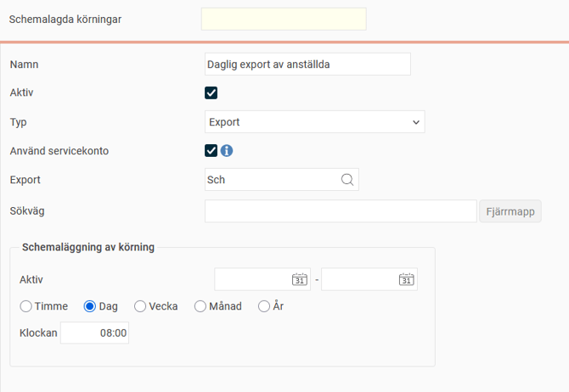Choose the Vecka radio option
Screen dimensions: 569x392
[140, 306]
